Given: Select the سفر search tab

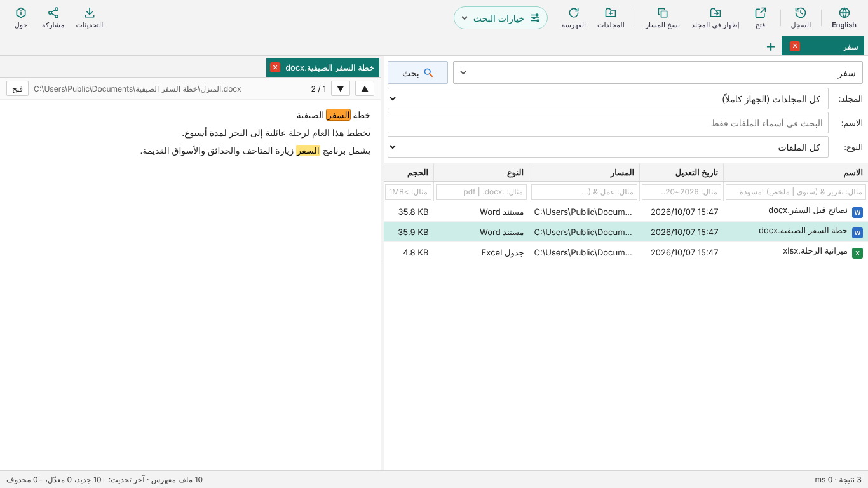Looking at the screenshot, I should click(x=823, y=46).
